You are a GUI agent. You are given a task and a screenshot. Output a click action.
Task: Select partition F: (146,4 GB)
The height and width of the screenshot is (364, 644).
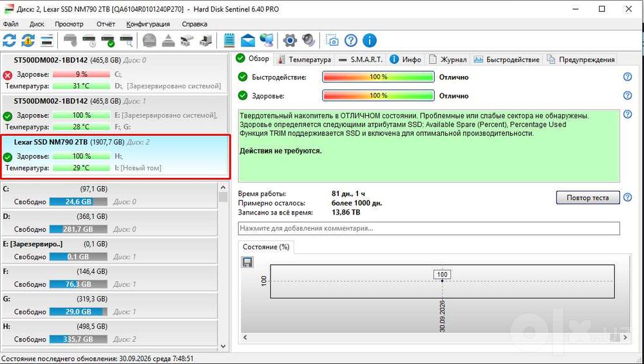(109, 278)
